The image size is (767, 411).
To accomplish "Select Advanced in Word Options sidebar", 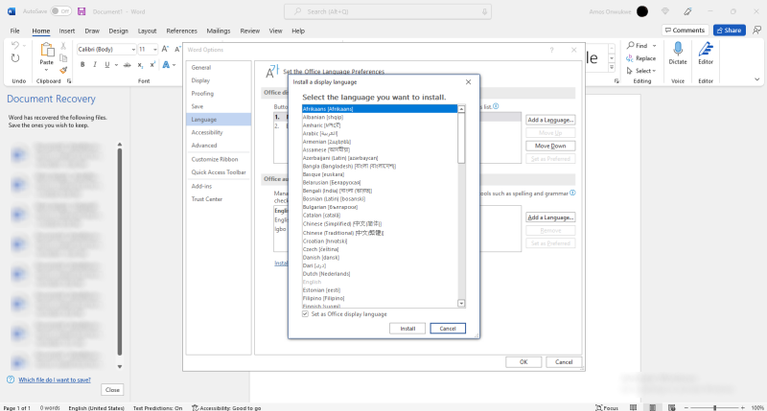I will pyautogui.click(x=219, y=145).
